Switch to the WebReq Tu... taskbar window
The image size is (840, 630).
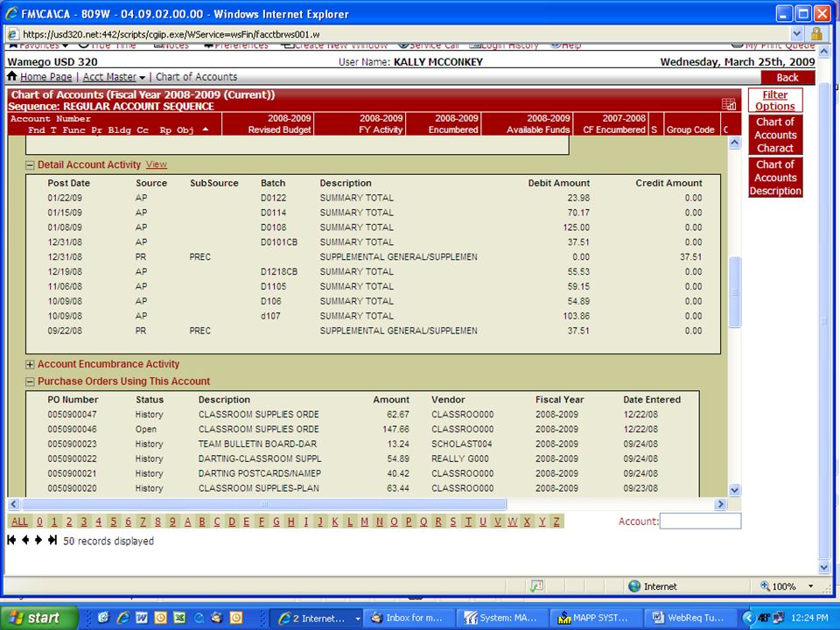[689, 618]
